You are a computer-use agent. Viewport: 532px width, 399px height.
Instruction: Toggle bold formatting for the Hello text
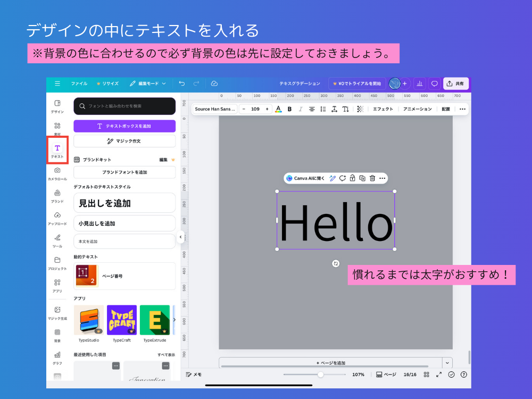point(289,109)
